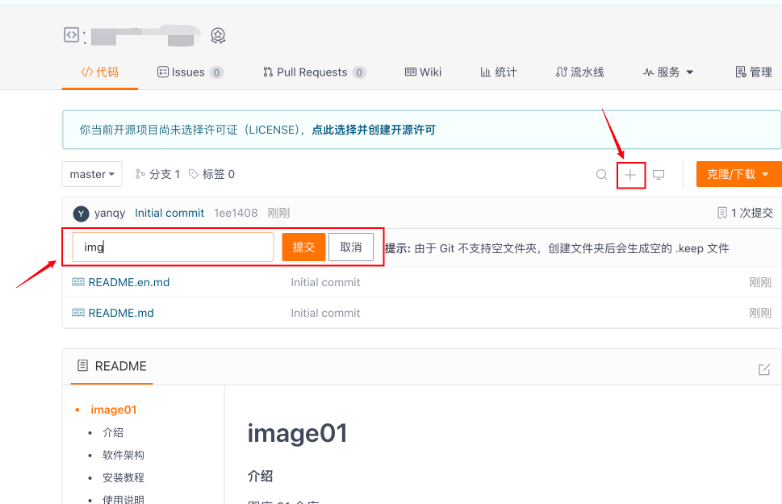Open the Pull Requests tab

click(314, 72)
